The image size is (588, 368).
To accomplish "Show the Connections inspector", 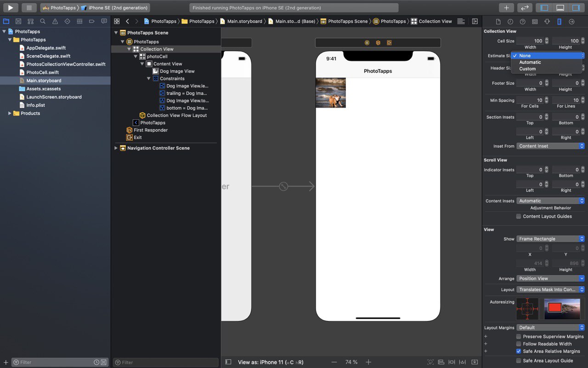I will 571,22.
